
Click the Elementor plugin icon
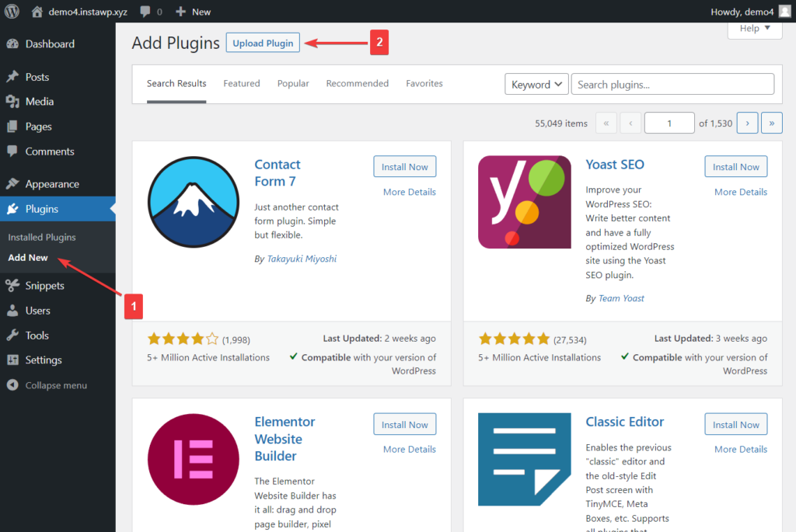tap(194, 460)
